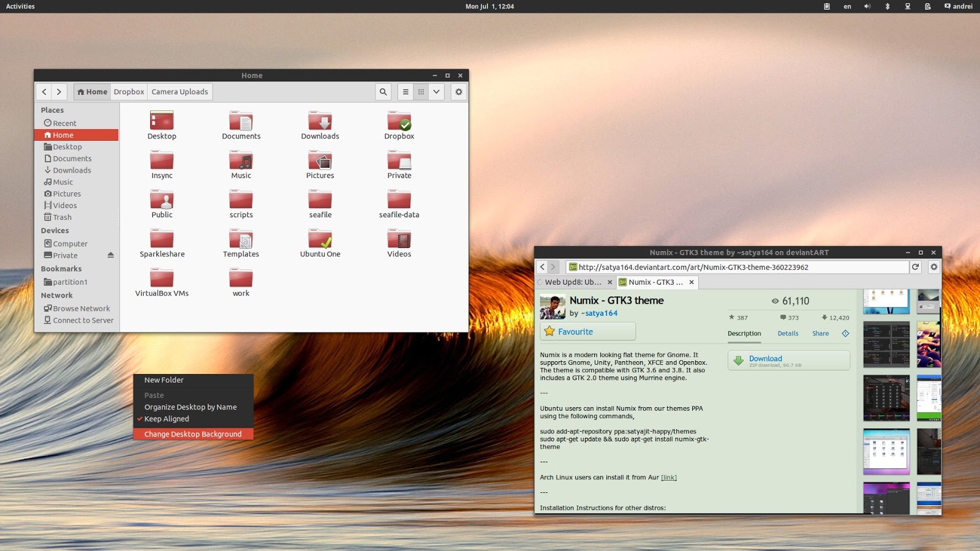Open the en keyboard layout menu
Screen dimensions: 980x551
click(x=847, y=6)
